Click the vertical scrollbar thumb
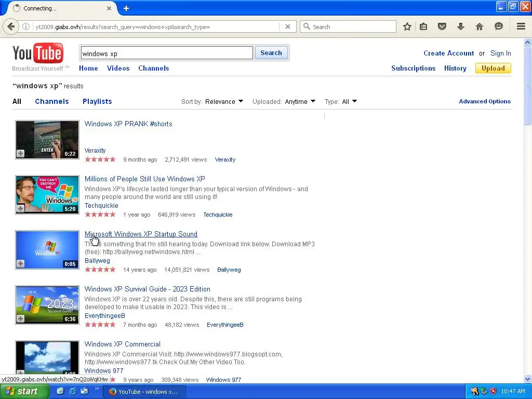Image resolution: width=532 pixels, height=399 pixels. 528,86
